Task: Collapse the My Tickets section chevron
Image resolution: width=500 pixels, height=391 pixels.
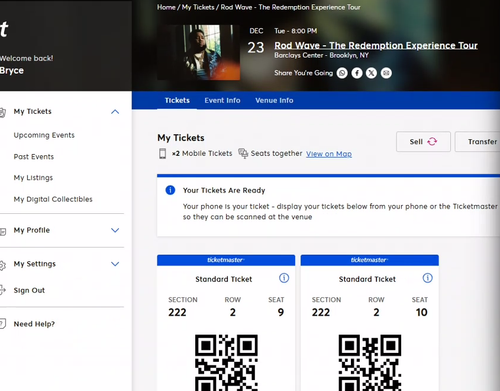Action: 115,112
